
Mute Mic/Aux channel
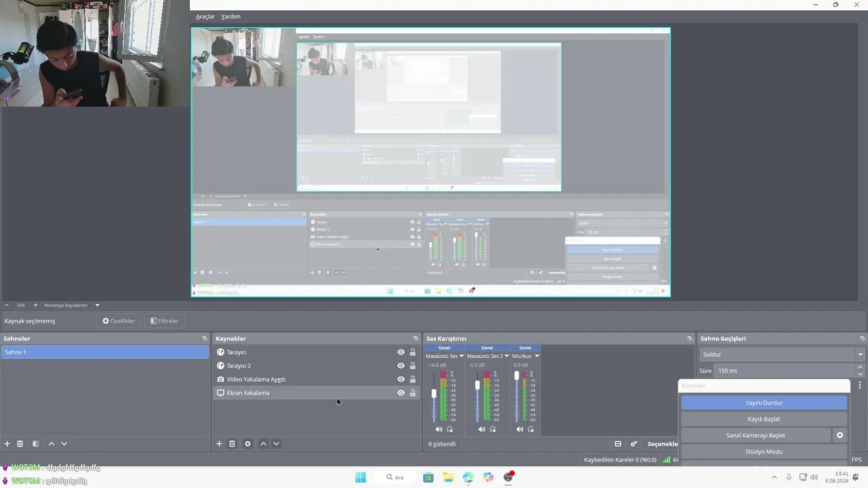[519, 429]
